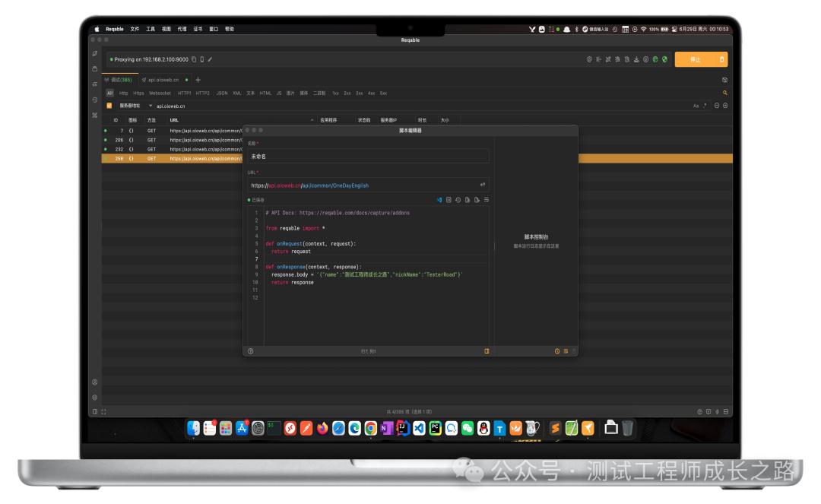The width and height of the screenshot is (821, 504).
Task: Open the history icon in left sidebar
Action: (x=95, y=100)
